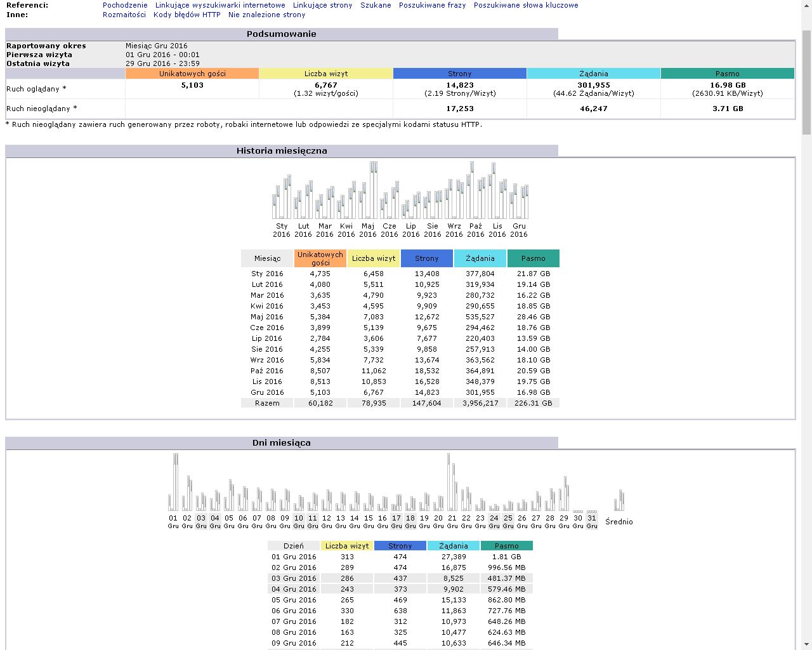The height and width of the screenshot is (650, 812).
Task: Click the Podsumowanie section header
Action: 282,34
